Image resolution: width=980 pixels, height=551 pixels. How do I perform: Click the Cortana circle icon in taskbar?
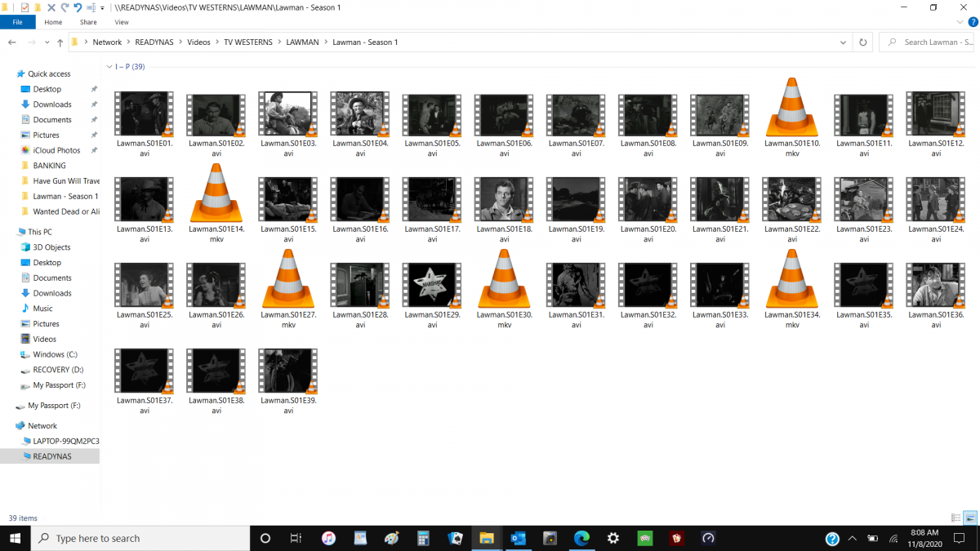click(265, 539)
